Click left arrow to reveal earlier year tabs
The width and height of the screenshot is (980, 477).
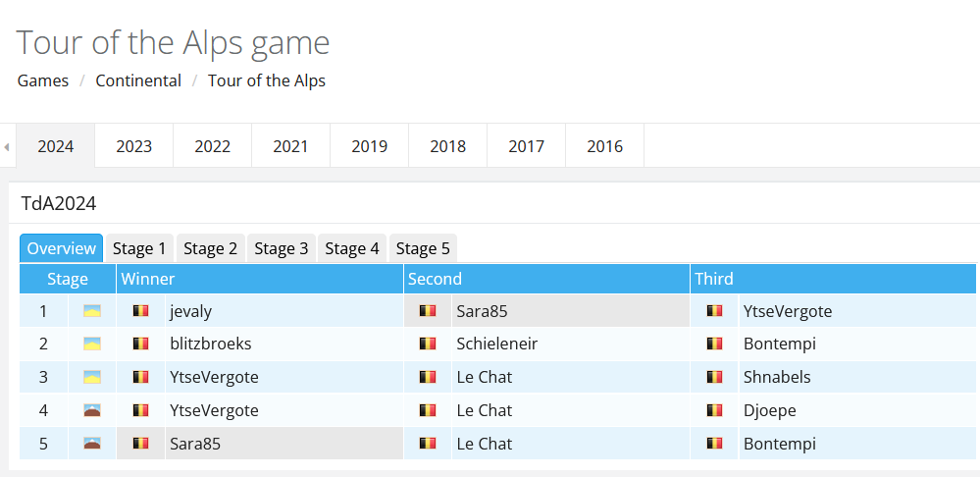tap(6, 147)
